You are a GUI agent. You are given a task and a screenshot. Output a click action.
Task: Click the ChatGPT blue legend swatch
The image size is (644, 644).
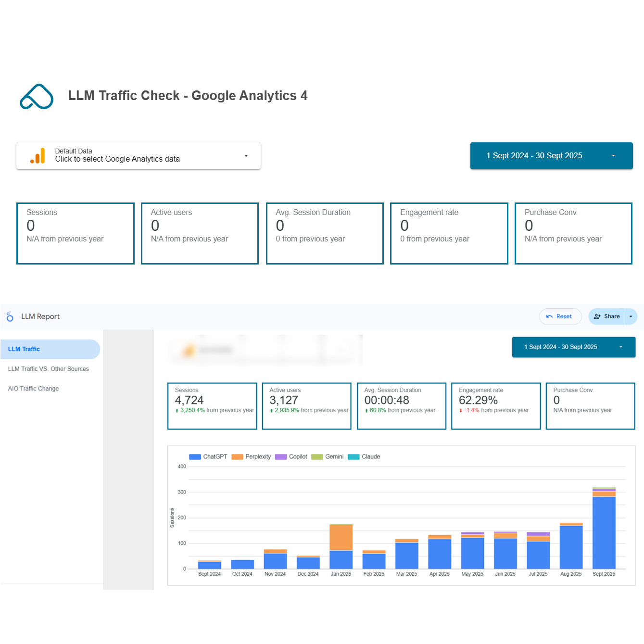coord(195,457)
